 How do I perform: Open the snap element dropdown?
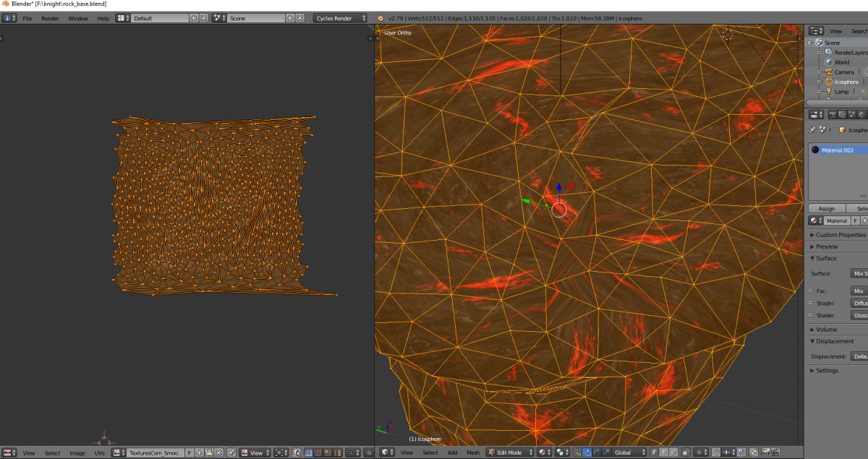pos(728,452)
